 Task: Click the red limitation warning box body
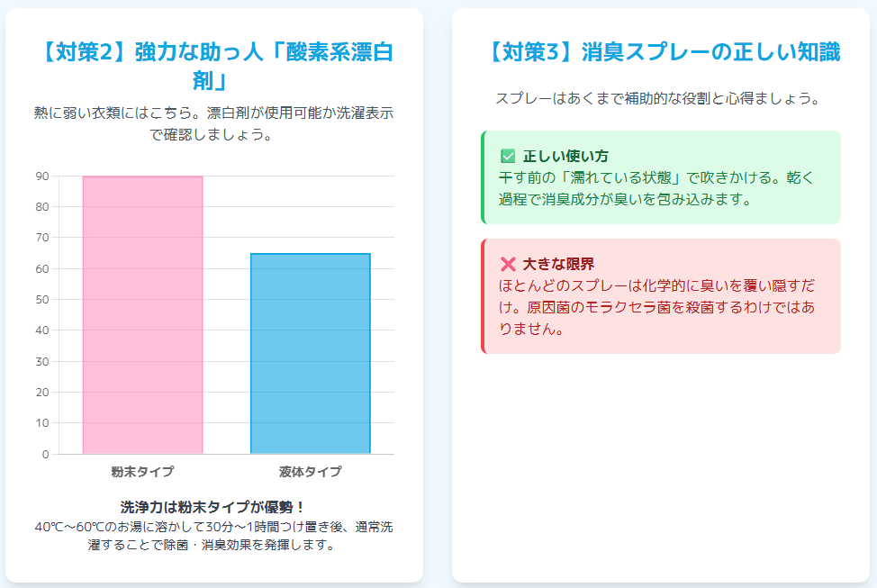coord(661,296)
